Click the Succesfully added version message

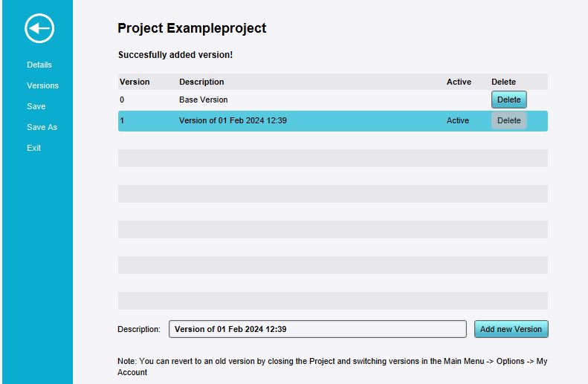tap(175, 55)
